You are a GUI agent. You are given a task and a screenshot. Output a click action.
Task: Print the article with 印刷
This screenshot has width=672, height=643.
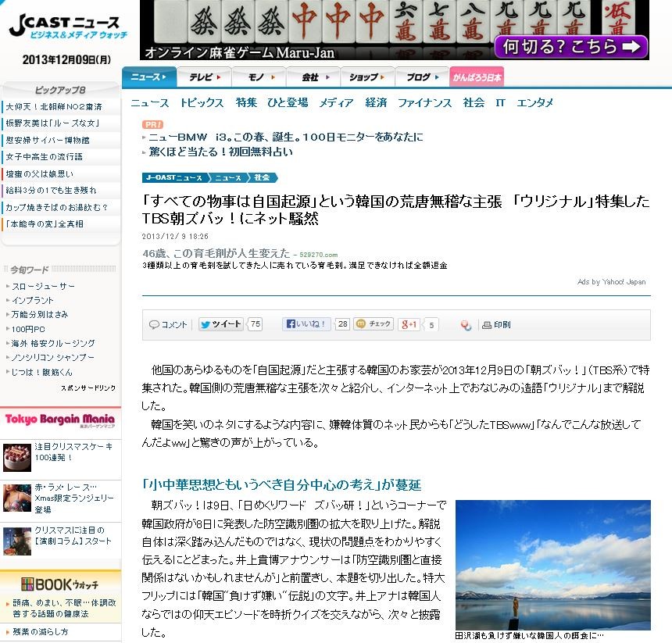[497, 325]
